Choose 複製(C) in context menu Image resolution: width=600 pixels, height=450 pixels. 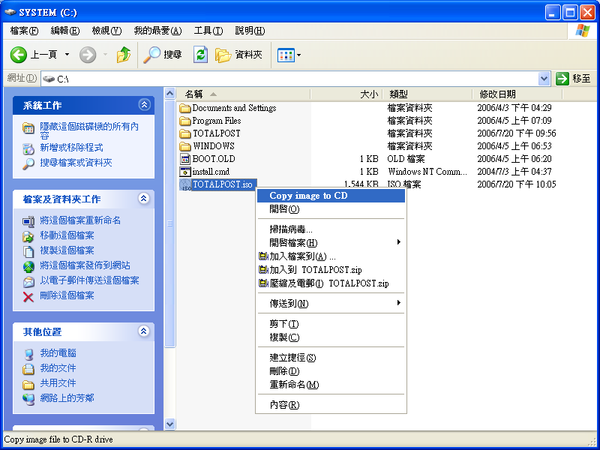click(x=331, y=338)
